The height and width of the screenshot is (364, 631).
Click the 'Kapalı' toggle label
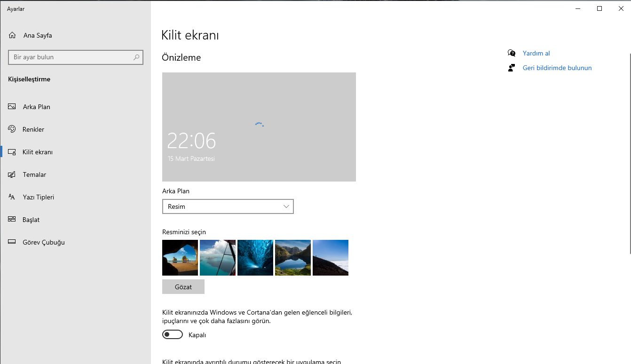click(197, 335)
